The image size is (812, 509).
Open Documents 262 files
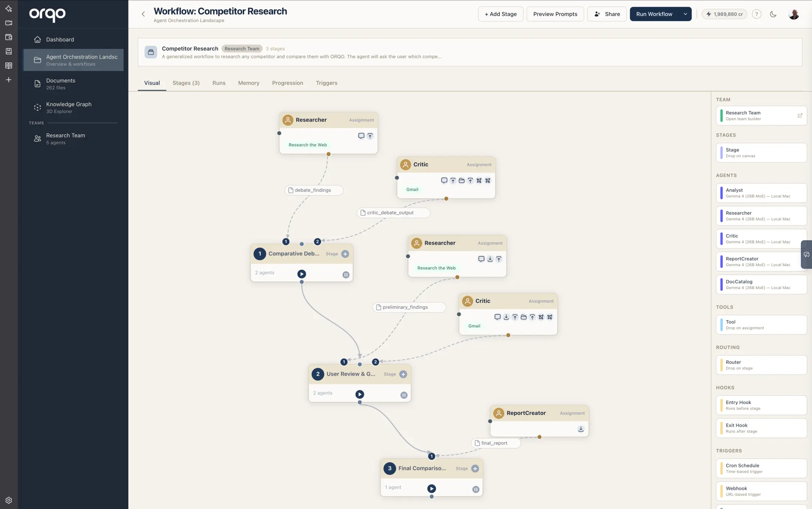click(73, 84)
